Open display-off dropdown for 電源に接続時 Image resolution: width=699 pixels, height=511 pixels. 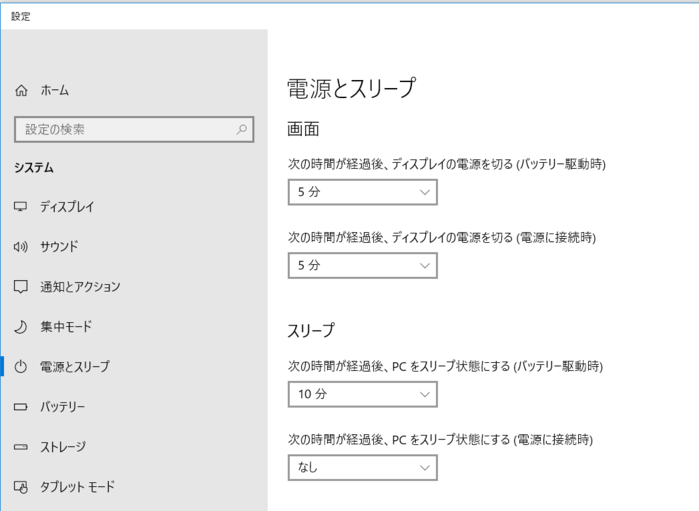(x=362, y=265)
